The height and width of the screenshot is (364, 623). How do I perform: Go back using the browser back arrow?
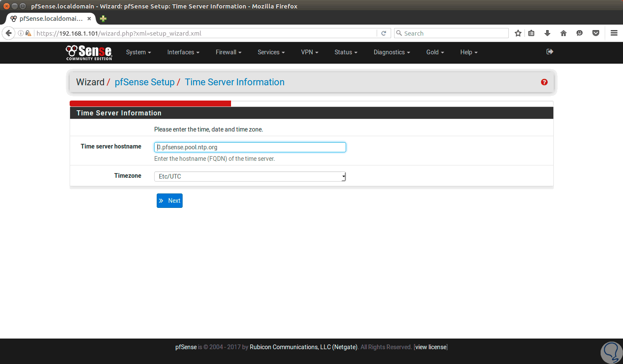coord(8,33)
